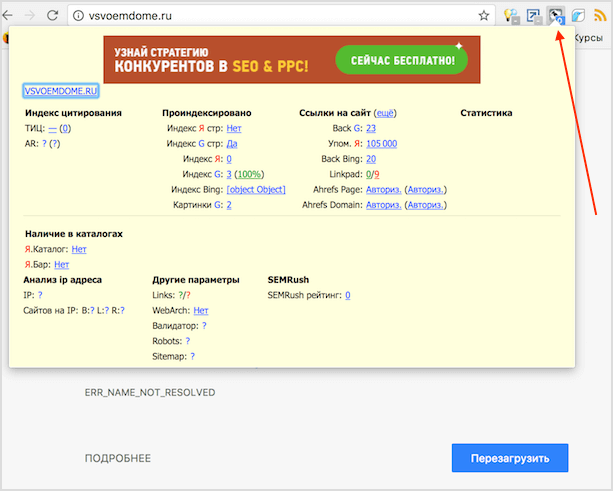Open Я.Каталог Нет link
613x491 pixels.
pyautogui.click(x=79, y=249)
